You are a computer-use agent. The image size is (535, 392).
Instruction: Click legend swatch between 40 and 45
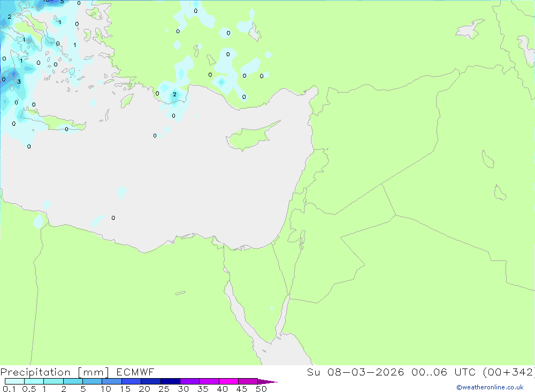[x=228, y=381]
